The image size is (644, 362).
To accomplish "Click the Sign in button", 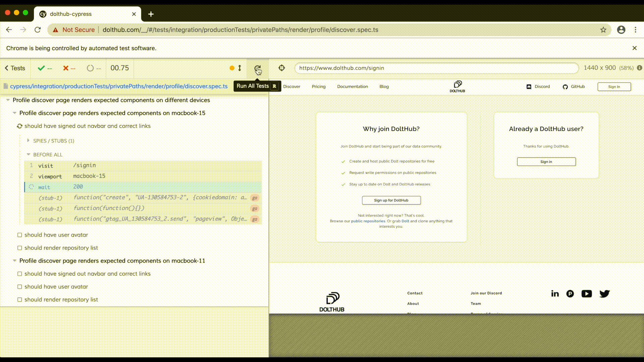I will click(x=546, y=161).
